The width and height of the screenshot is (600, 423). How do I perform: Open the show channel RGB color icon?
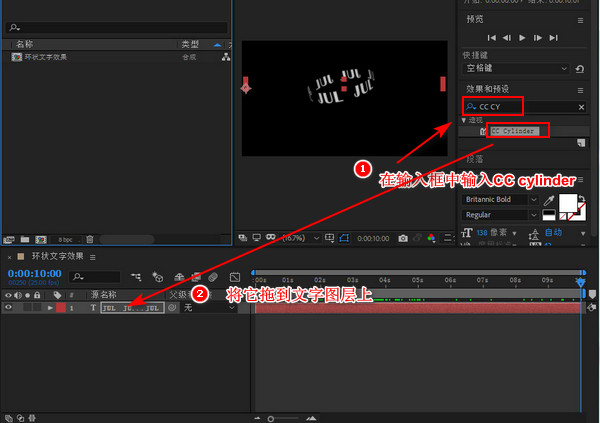tap(431, 238)
